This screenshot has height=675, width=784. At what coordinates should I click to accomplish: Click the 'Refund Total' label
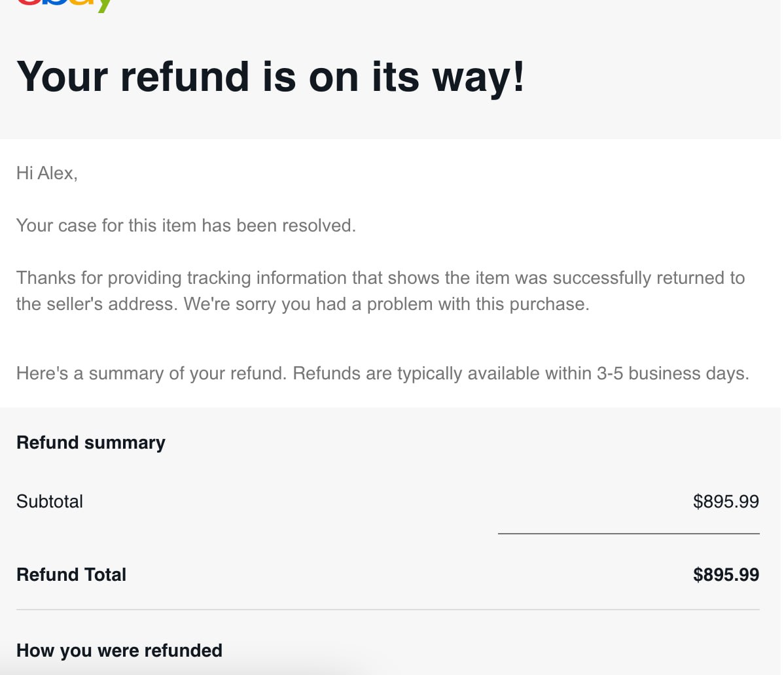pyautogui.click(x=71, y=575)
